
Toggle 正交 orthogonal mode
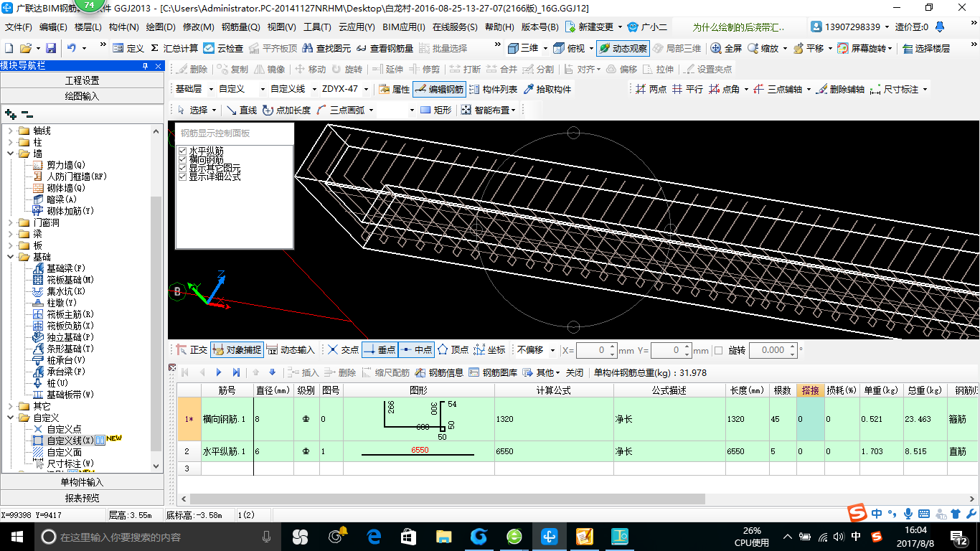pyautogui.click(x=192, y=350)
